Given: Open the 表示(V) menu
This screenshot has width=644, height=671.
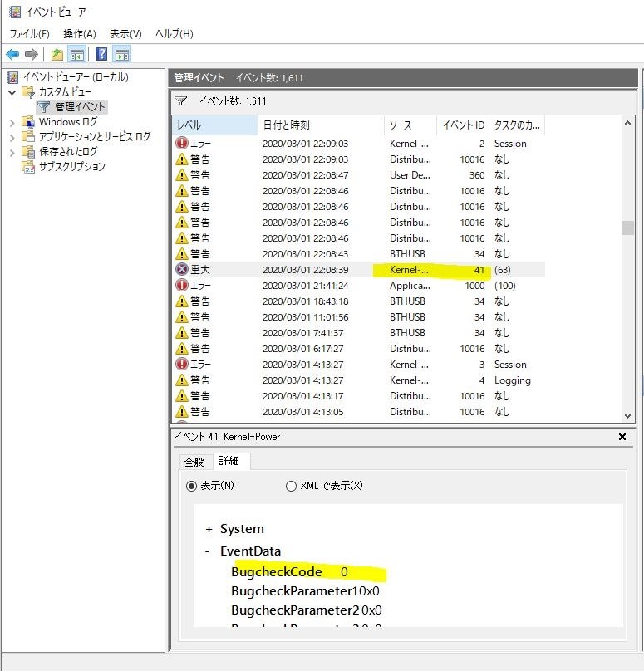Looking at the screenshot, I should [x=125, y=33].
